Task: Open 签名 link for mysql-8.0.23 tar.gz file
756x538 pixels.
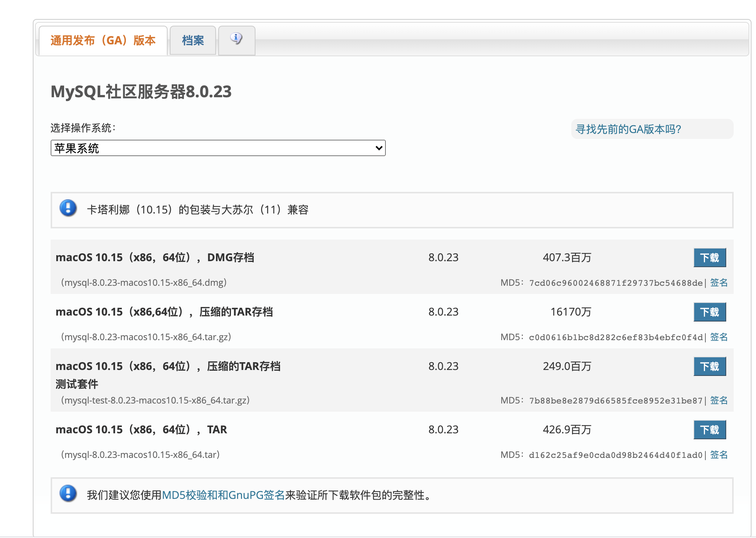Action: [x=719, y=337]
